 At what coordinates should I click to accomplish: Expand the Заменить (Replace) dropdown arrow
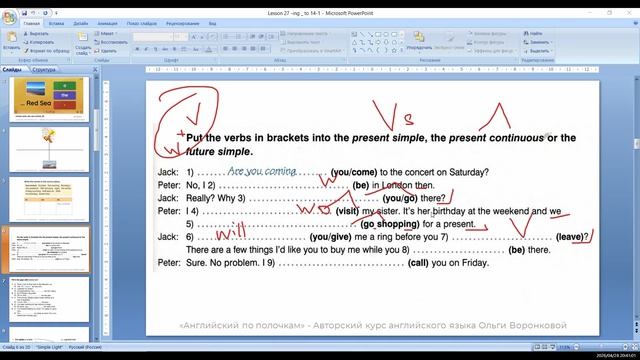551,42
